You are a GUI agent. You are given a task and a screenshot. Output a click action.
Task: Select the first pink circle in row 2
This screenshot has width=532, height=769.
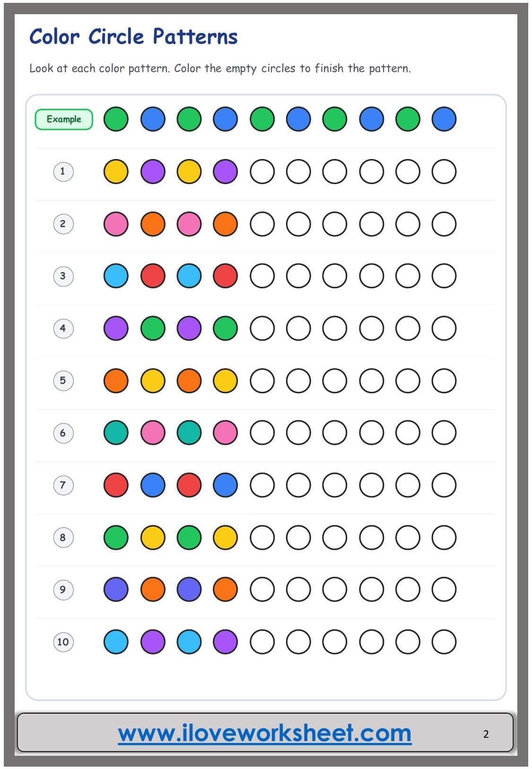pyautogui.click(x=116, y=224)
